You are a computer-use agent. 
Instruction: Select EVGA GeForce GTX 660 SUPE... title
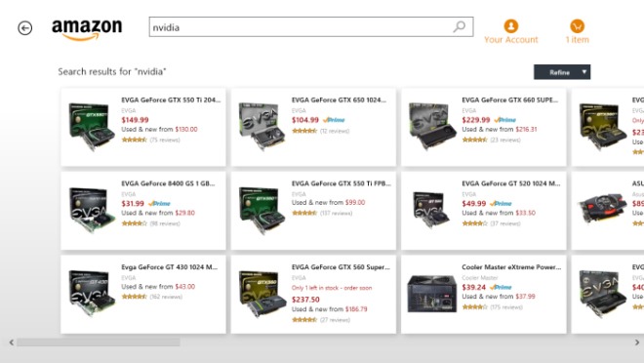coord(509,100)
